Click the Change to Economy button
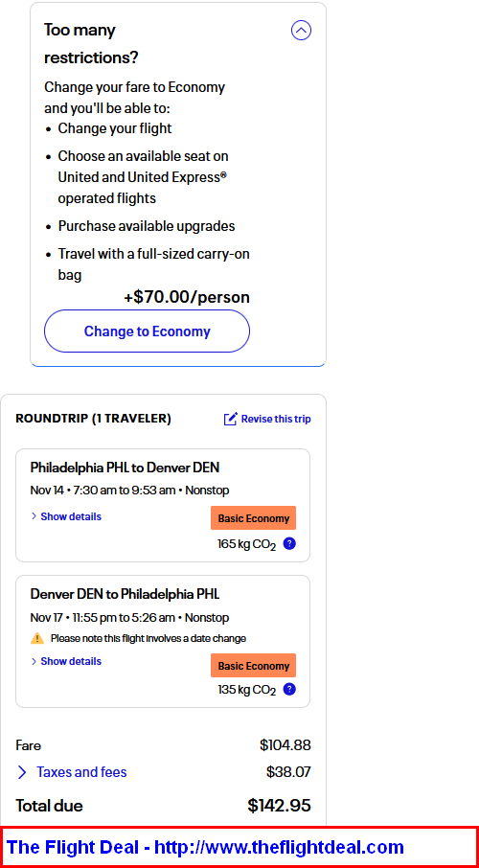The image size is (479, 868). (x=147, y=331)
